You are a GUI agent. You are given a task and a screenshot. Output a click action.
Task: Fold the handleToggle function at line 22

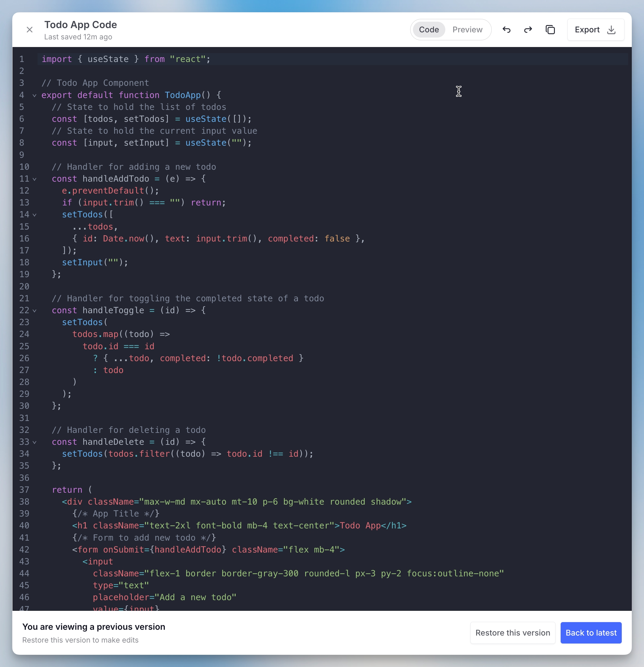34,311
